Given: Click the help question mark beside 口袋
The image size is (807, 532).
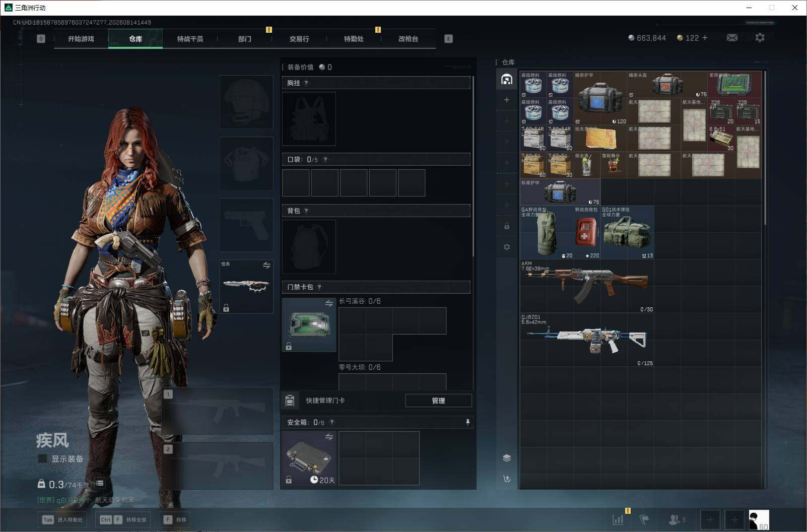Looking at the screenshot, I should click(325, 160).
